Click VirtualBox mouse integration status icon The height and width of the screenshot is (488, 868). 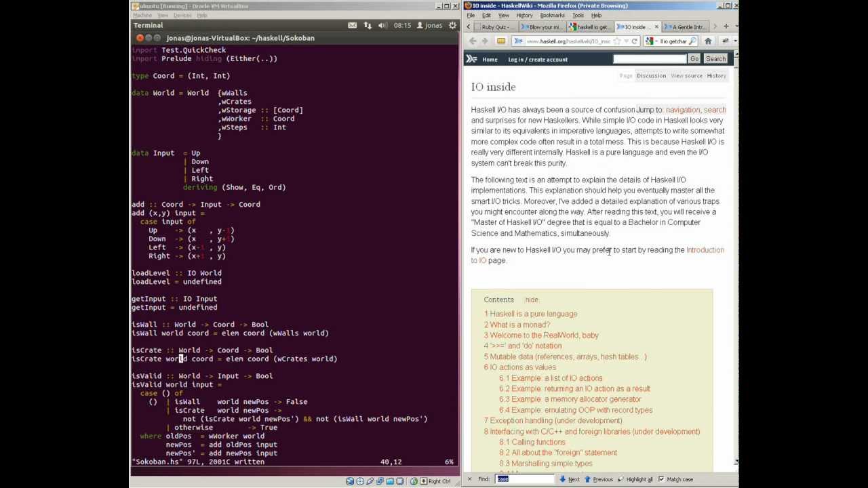[x=414, y=481]
